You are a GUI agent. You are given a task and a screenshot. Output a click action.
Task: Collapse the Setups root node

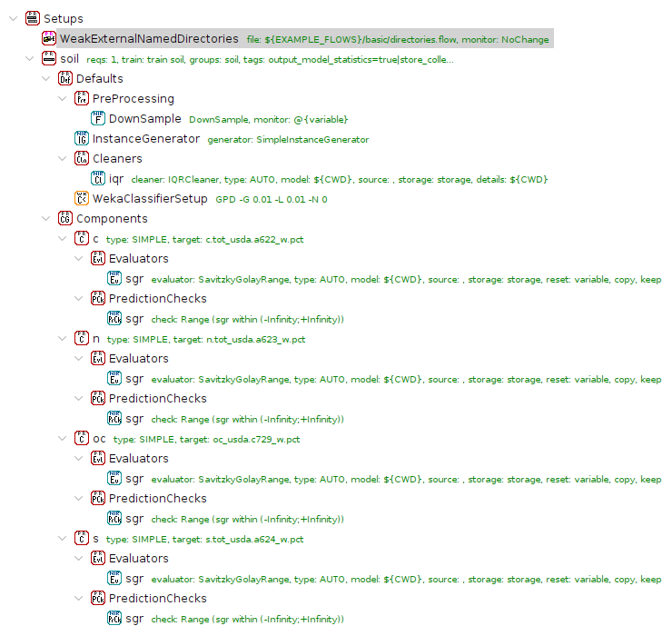[14, 18]
